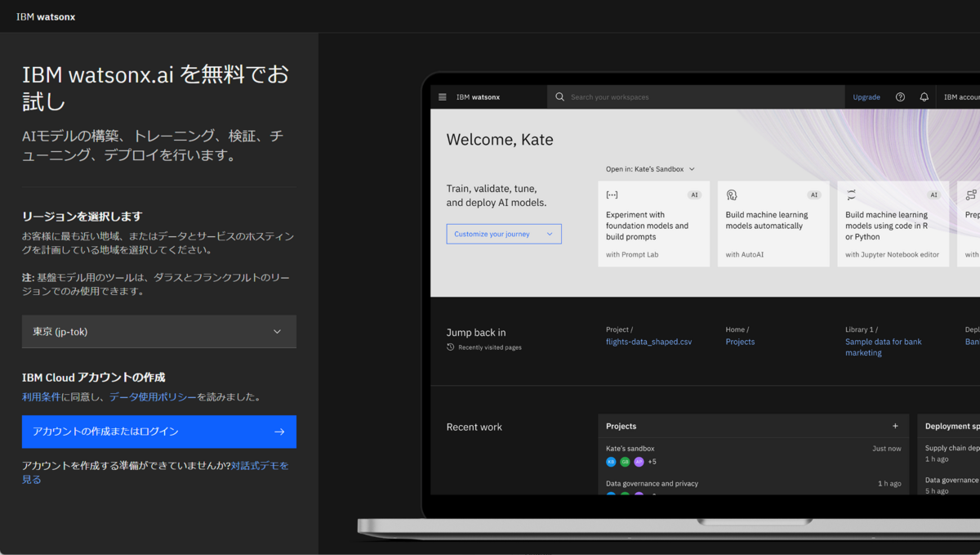This screenshot has width=980, height=555.
Task: Click the IBM watsonx header logo
Action: click(46, 16)
